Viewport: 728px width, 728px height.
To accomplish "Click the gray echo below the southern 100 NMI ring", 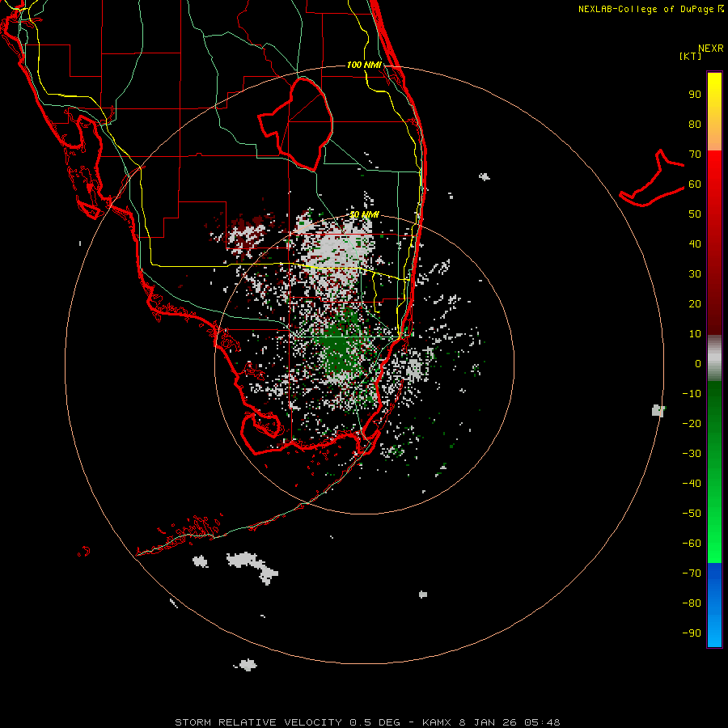I will tap(247, 665).
